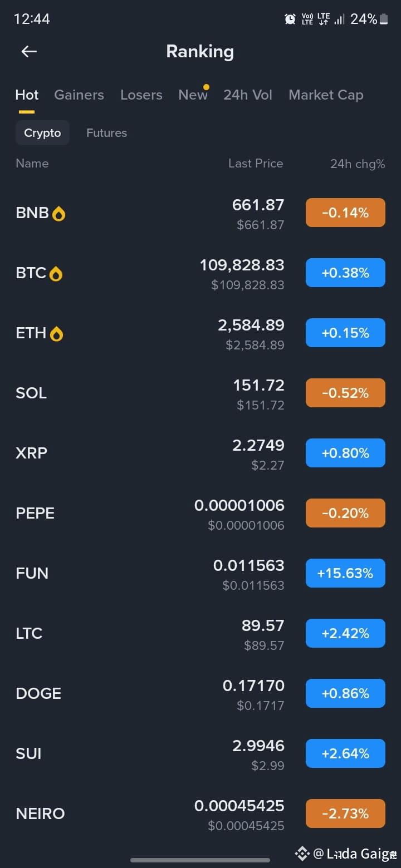Screen dimensions: 401x868
Task: Tap the FUN +15.63% change badge
Action: click(x=345, y=573)
